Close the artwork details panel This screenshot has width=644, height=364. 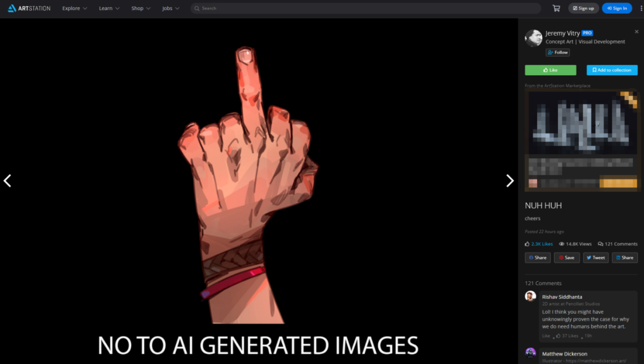point(637,32)
